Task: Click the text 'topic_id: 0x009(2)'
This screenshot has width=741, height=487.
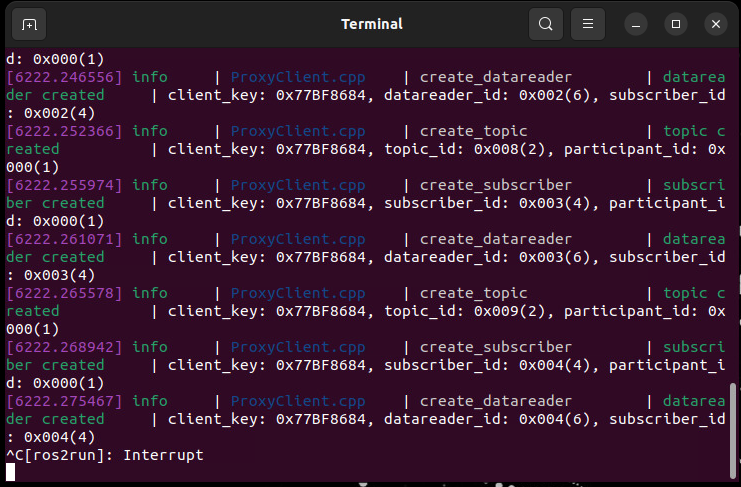Action: click(x=465, y=311)
